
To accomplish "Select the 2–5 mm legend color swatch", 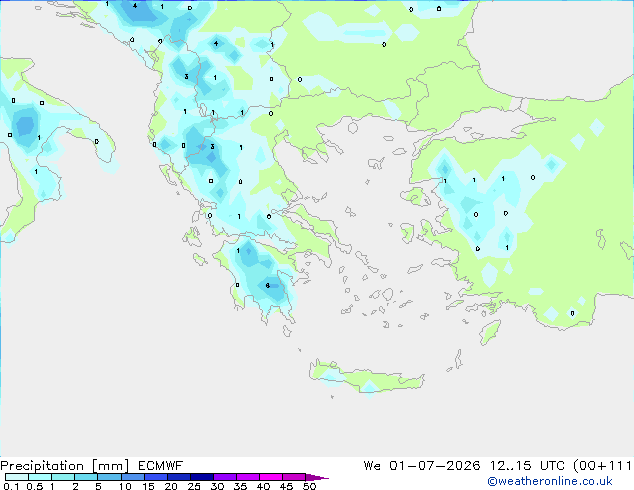I will point(86,477).
